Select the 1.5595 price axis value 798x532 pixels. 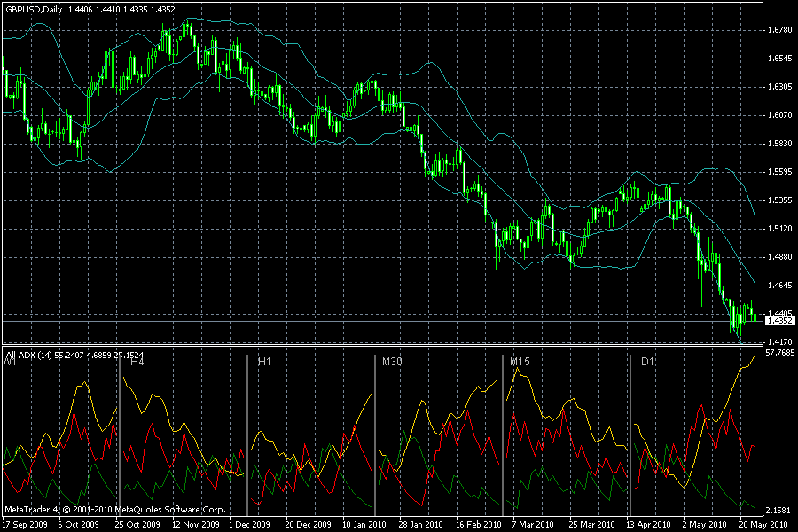pyautogui.click(x=779, y=172)
